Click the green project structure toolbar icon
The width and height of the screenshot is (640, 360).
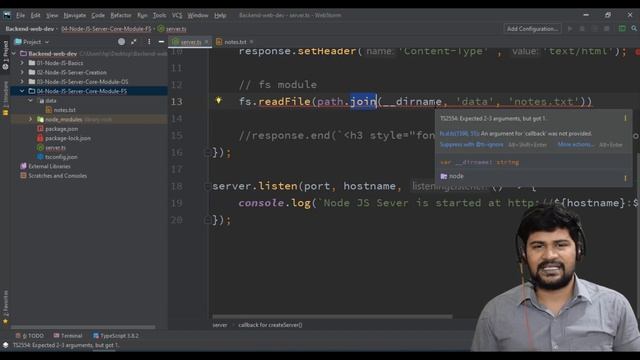tap(622, 29)
